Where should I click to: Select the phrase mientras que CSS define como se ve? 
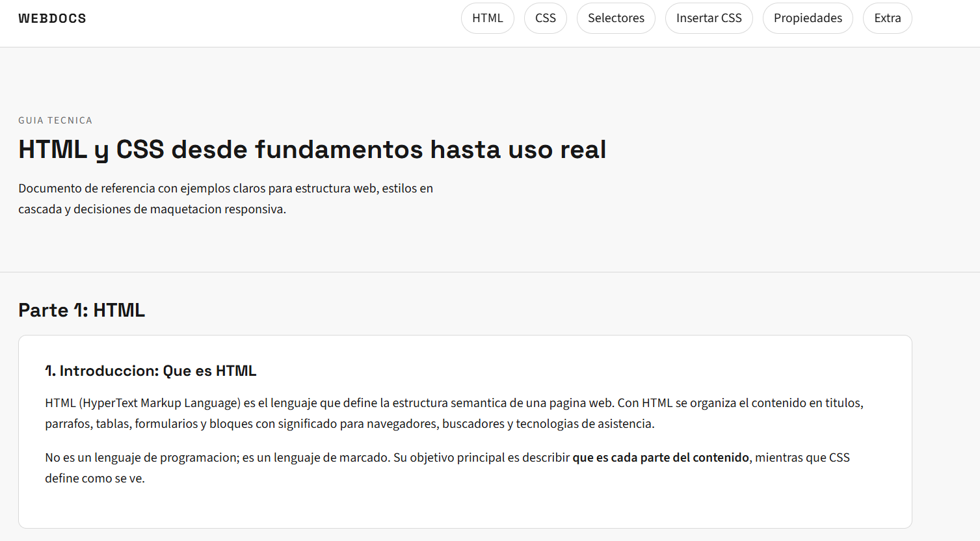click(x=800, y=457)
